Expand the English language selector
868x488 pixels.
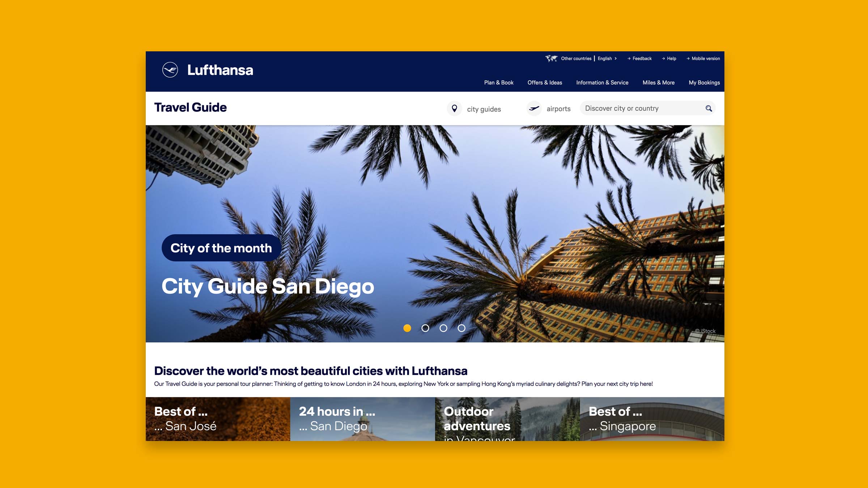[x=607, y=59]
